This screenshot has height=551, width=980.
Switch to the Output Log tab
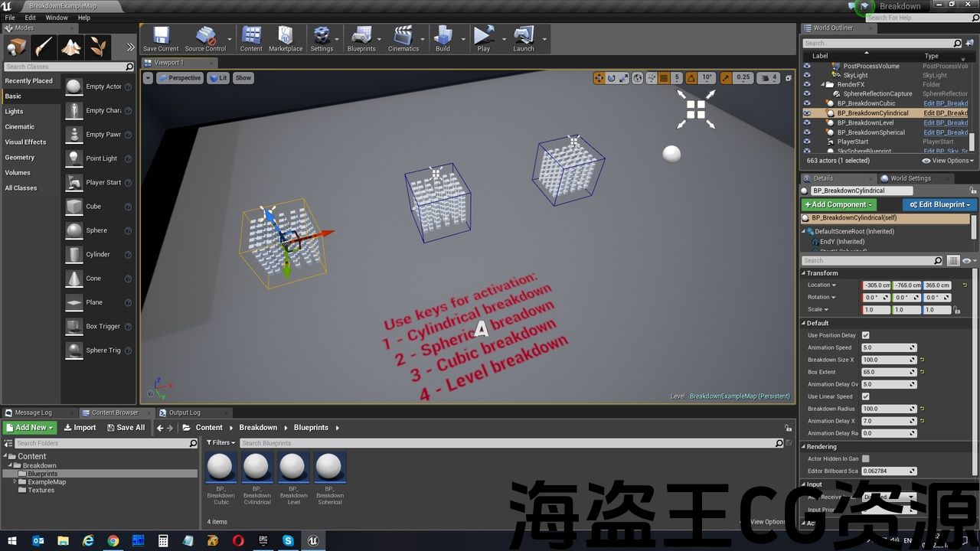click(x=183, y=412)
